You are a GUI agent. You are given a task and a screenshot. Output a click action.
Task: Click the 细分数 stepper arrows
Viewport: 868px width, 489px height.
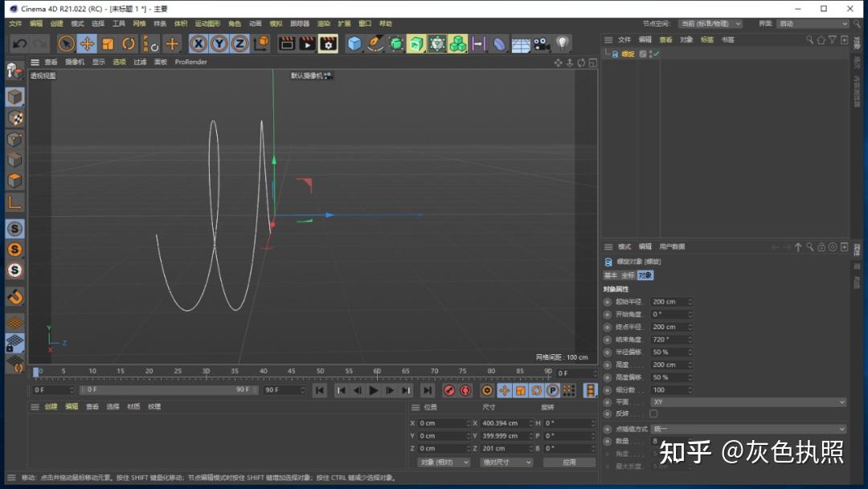(690, 390)
